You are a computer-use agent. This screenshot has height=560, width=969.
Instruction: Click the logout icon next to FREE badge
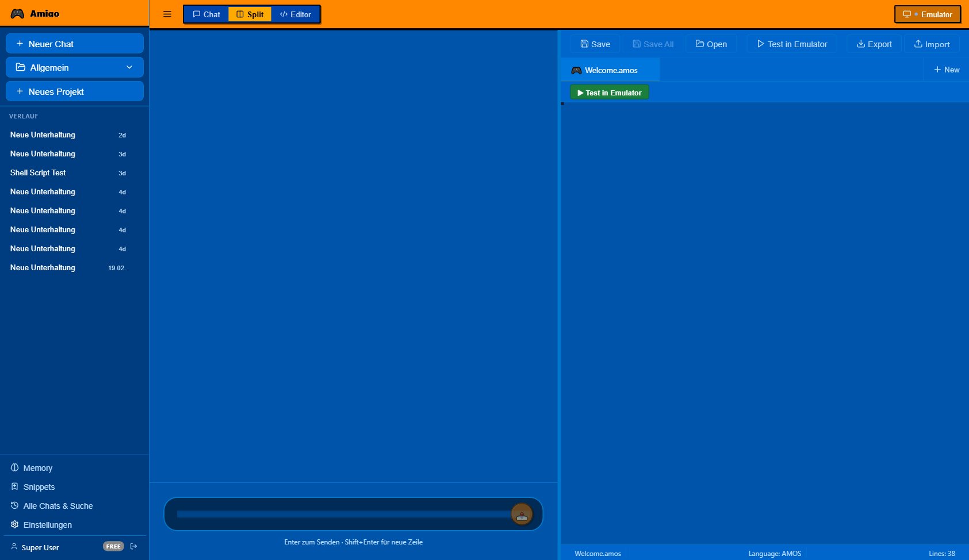tap(133, 546)
